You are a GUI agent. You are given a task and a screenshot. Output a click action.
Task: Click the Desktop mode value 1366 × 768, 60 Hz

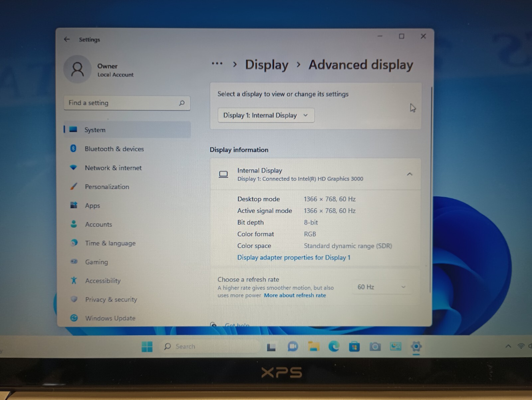click(x=330, y=199)
